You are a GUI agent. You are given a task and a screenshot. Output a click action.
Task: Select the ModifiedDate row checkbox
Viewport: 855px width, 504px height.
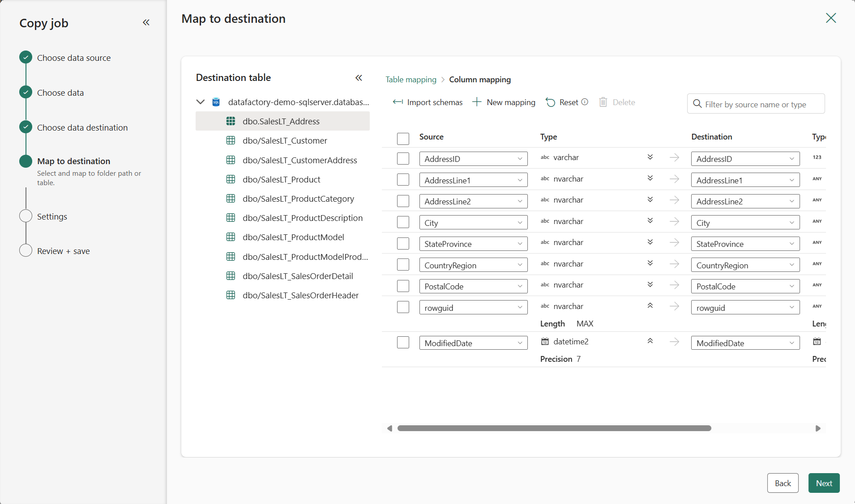coord(403,343)
